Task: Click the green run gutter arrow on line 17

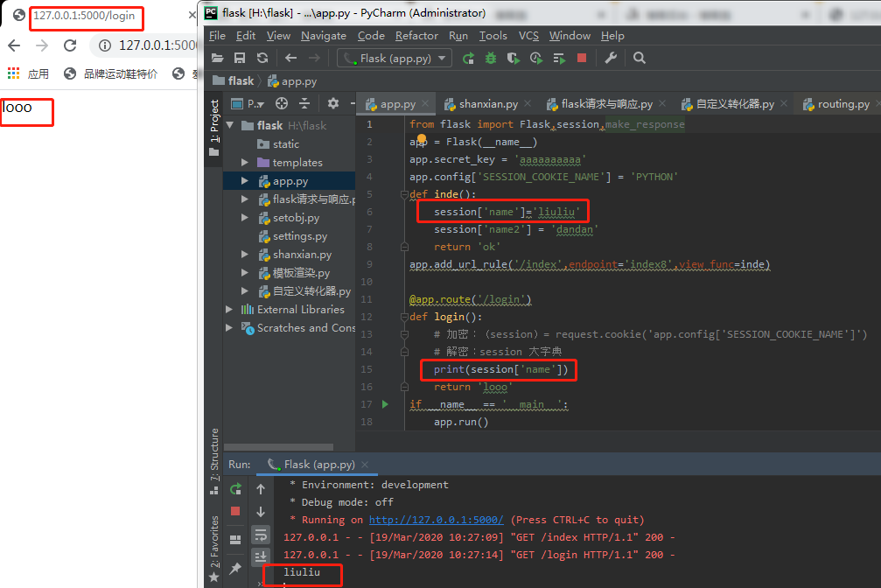Action: 386,403
